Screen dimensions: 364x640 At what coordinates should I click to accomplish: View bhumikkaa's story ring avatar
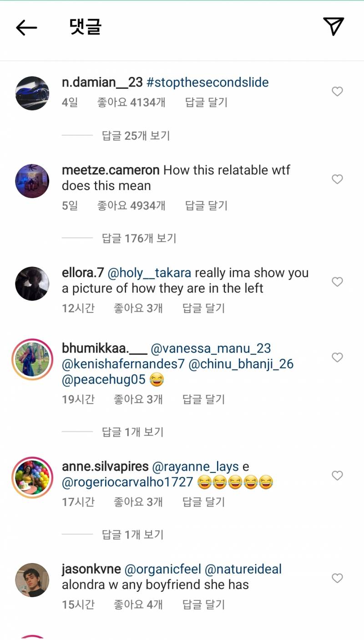(32, 359)
